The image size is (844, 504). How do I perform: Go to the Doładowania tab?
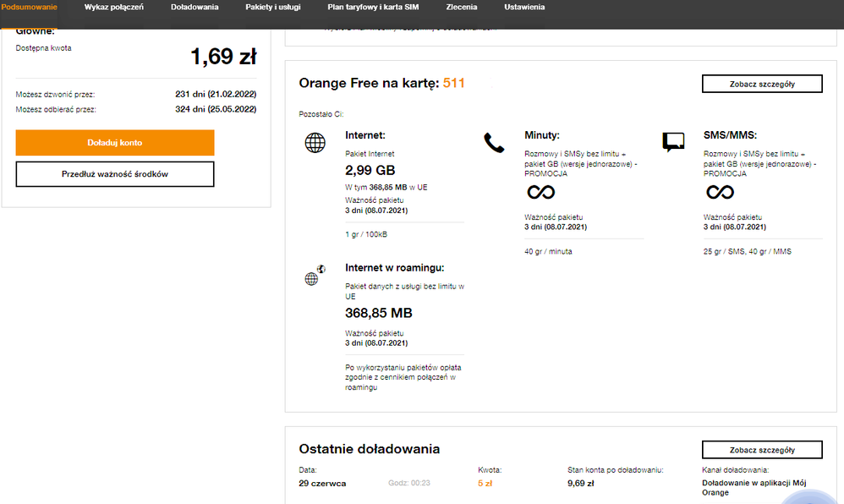195,7
